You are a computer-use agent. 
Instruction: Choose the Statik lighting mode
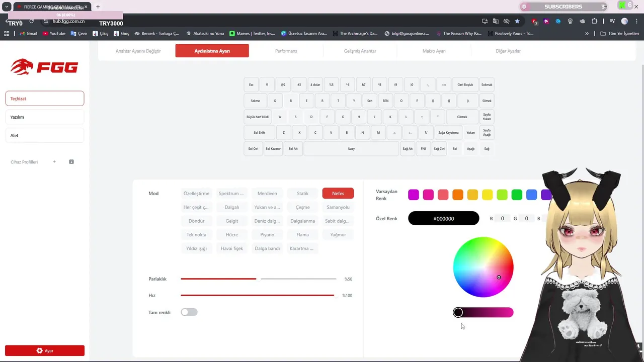click(302, 194)
